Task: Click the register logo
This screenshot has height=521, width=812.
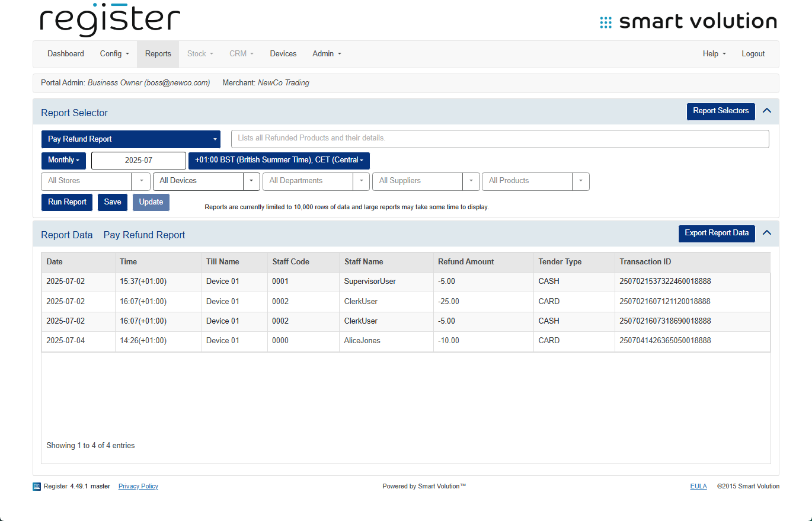Action: [110, 19]
